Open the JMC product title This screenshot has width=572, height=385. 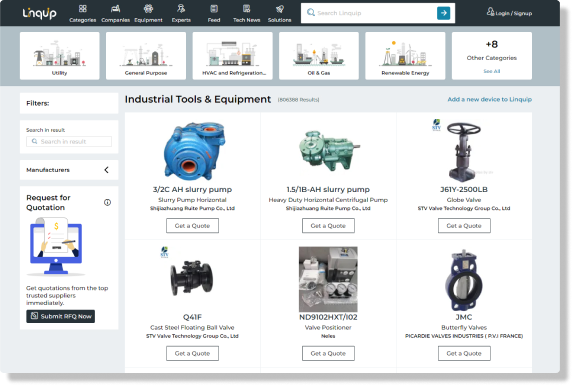point(464,317)
